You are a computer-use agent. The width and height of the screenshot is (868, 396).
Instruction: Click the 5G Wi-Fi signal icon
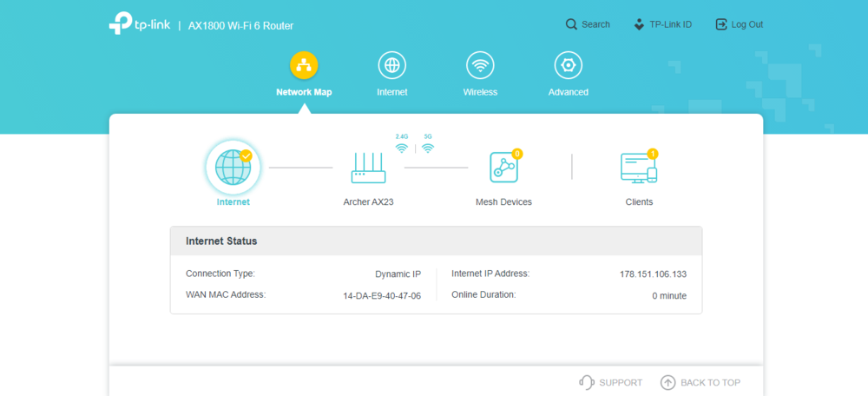427,148
